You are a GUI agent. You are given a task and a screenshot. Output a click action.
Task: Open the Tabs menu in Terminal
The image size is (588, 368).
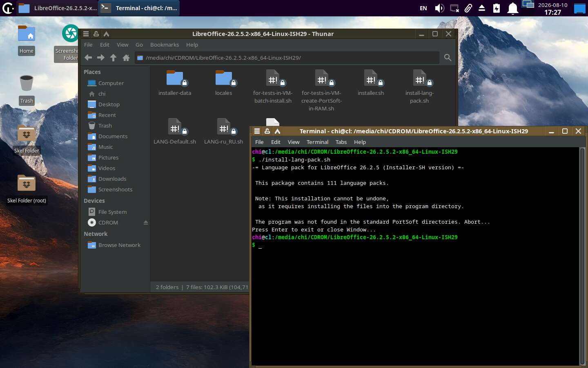pos(341,142)
